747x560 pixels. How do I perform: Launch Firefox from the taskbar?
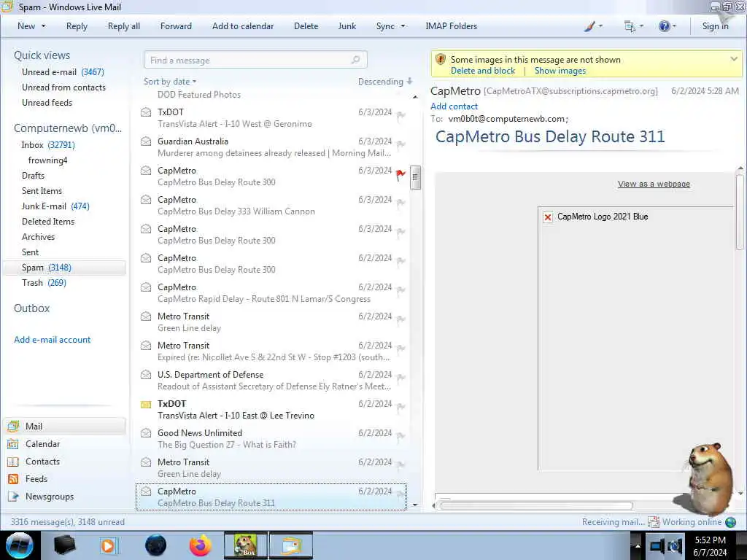(x=201, y=545)
